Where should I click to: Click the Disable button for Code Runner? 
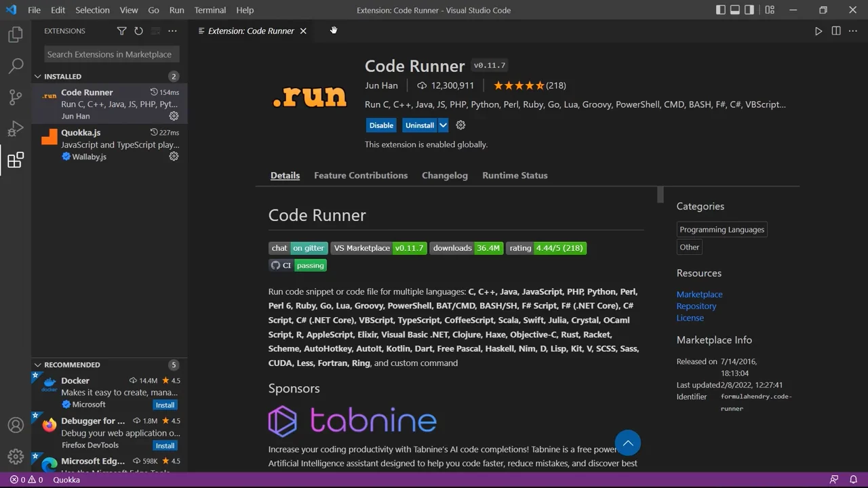[381, 125]
